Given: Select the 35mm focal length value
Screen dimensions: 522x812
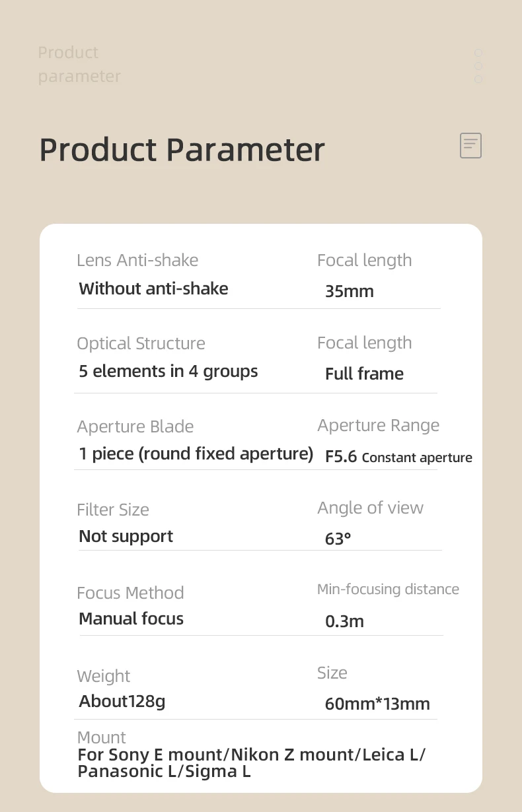Looking at the screenshot, I should point(349,291).
